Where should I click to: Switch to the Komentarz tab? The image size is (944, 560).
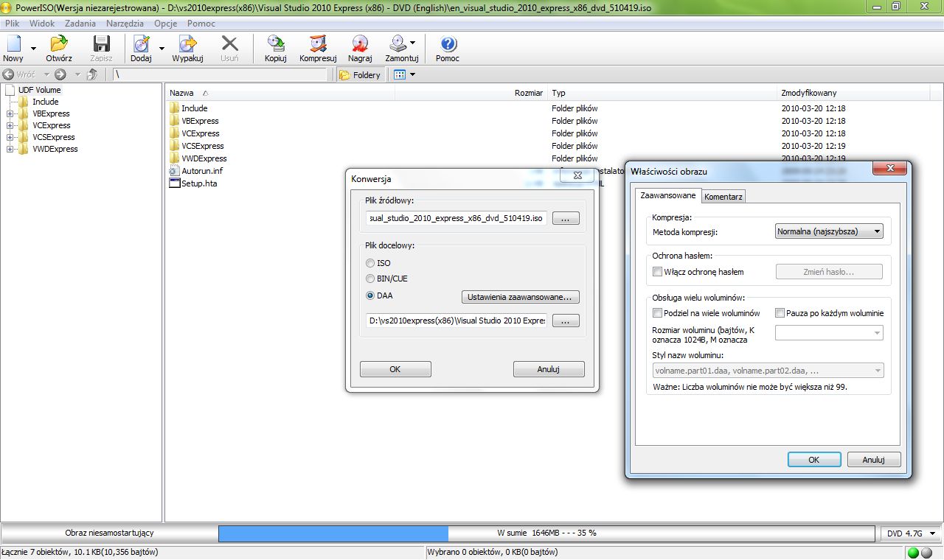click(x=723, y=197)
